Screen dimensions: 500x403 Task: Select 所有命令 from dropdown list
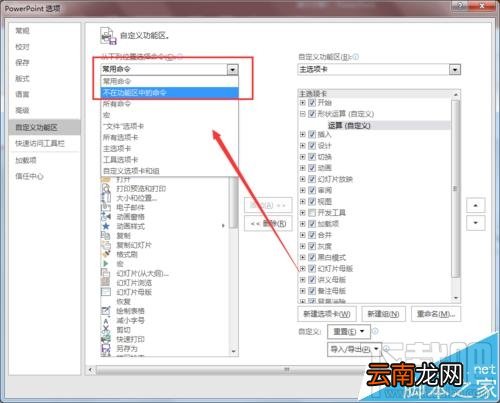[170, 104]
